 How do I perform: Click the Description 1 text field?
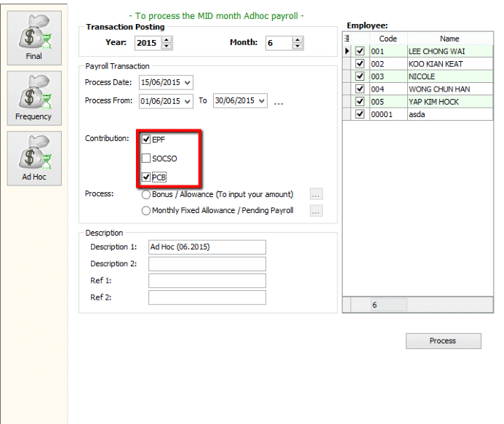(x=207, y=247)
